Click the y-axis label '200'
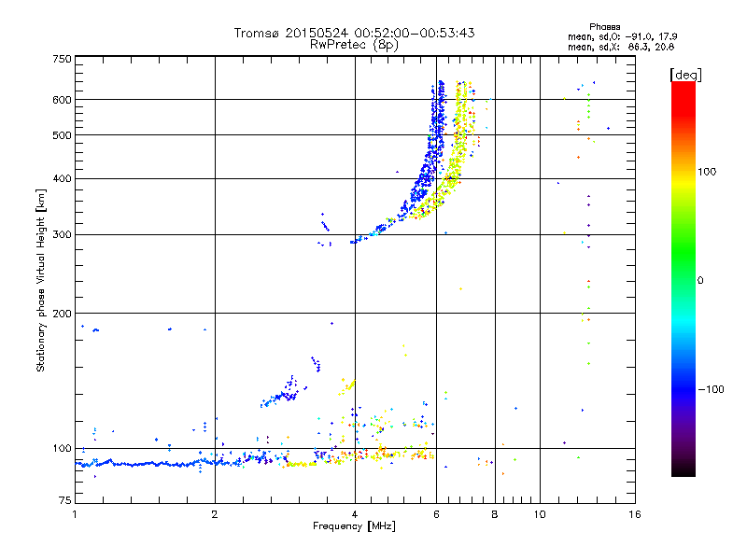The width and height of the screenshot is (747, 560). [62, 314]
